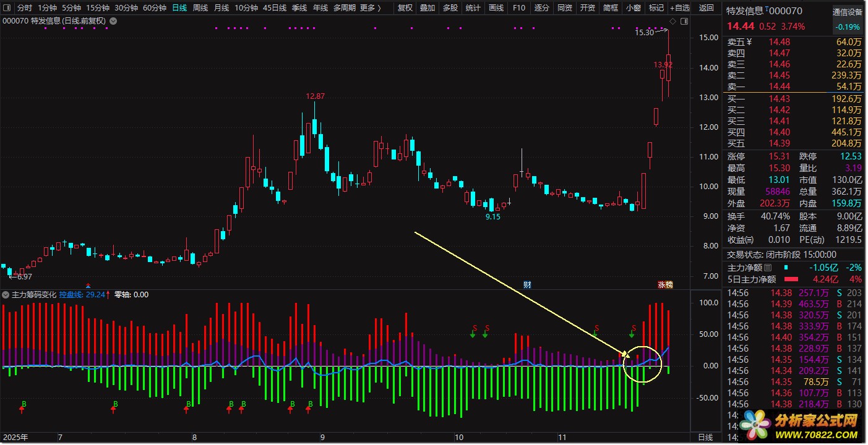Click the 跌停 price 12.53

click(851, 157)
